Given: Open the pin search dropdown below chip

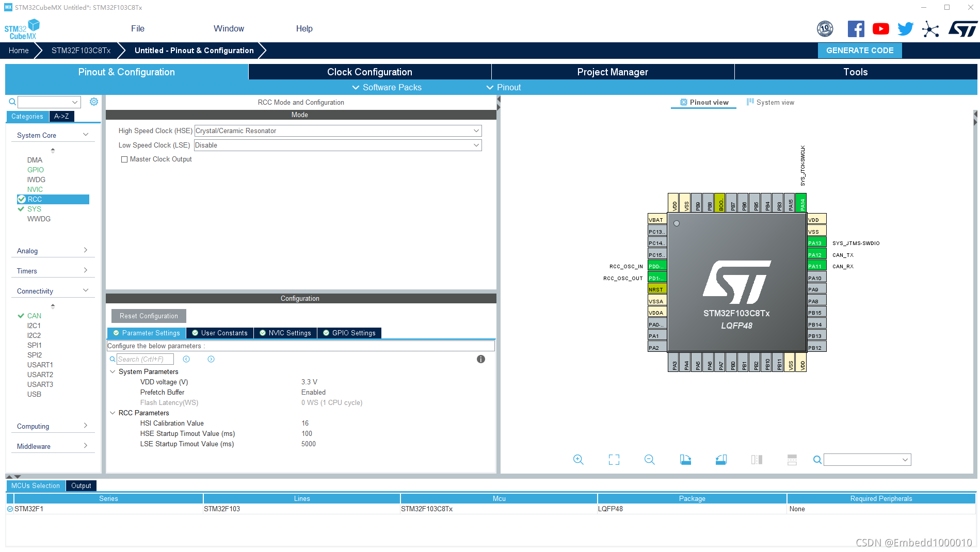Looking at the screenshot, I should pos(867,460).
